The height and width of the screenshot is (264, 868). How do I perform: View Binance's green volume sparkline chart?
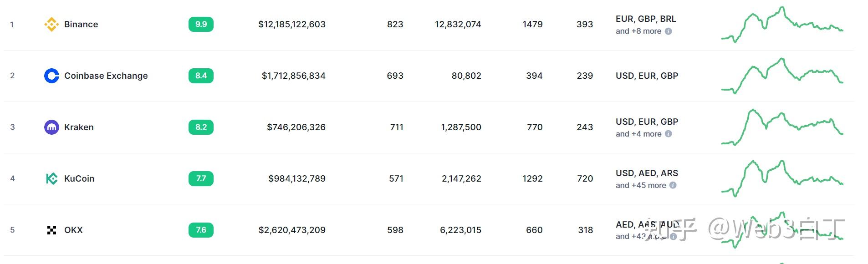pos(782,25)
